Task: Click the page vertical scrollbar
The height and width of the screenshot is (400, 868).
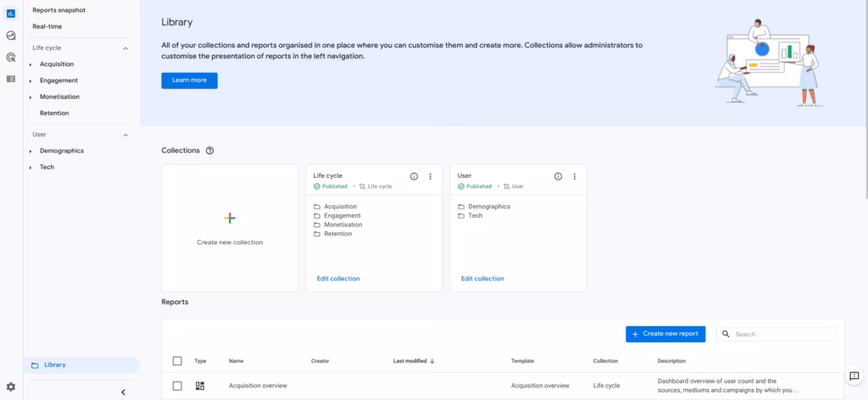Action: 865,98
